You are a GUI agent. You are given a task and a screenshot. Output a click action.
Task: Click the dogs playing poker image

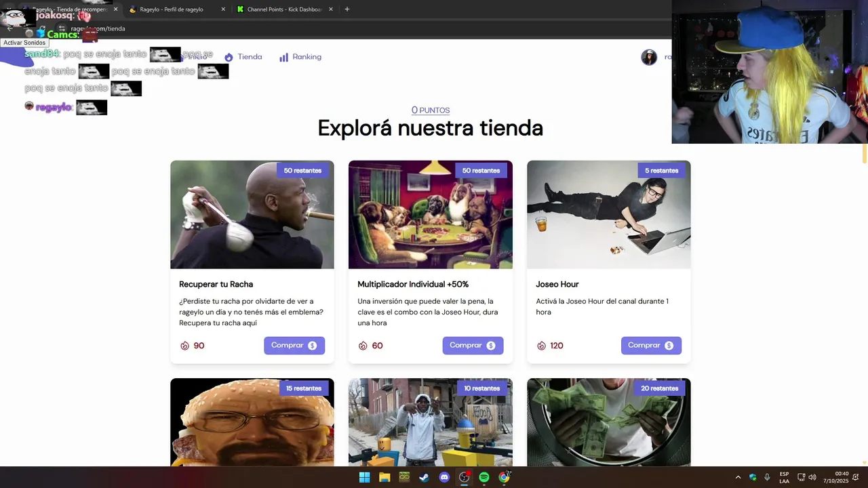coord(431,215)
